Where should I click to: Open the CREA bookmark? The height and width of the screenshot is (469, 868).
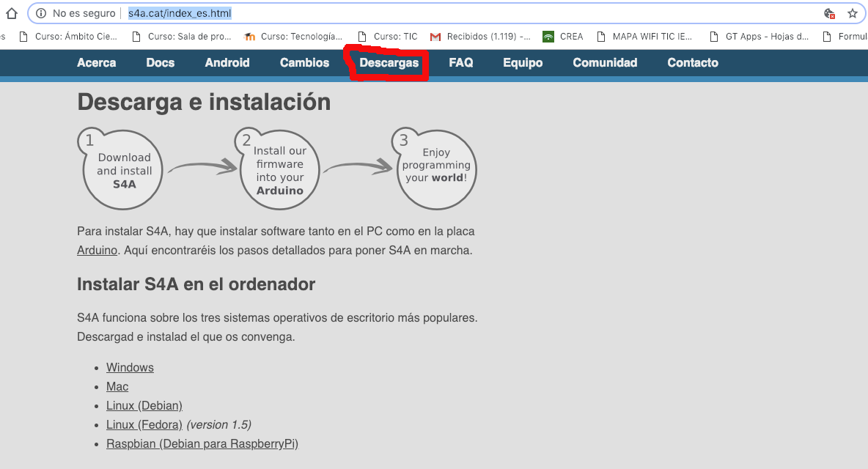563,37
